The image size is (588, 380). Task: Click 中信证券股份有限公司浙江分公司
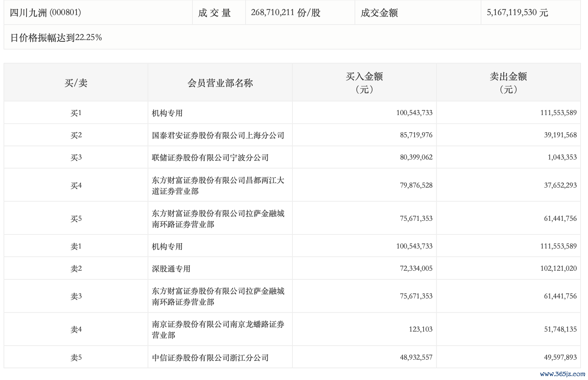(x=210, y=358)
